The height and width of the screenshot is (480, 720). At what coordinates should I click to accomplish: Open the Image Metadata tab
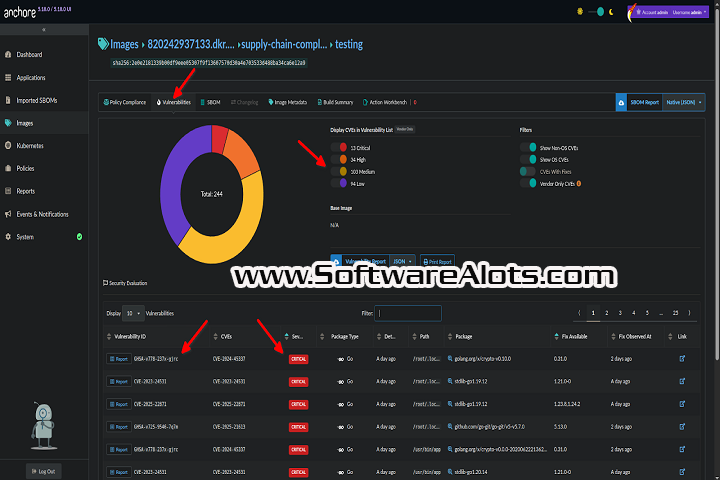(x=289, y=102)
